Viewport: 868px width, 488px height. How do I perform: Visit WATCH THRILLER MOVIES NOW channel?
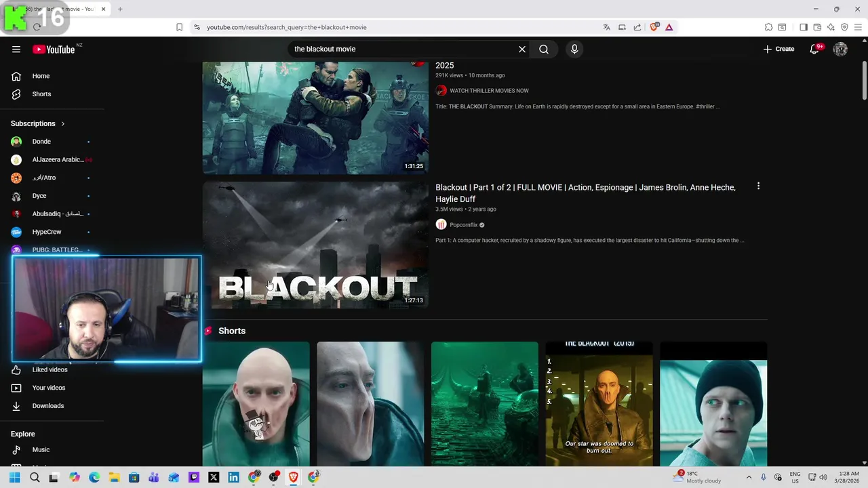tap(489, 91)
